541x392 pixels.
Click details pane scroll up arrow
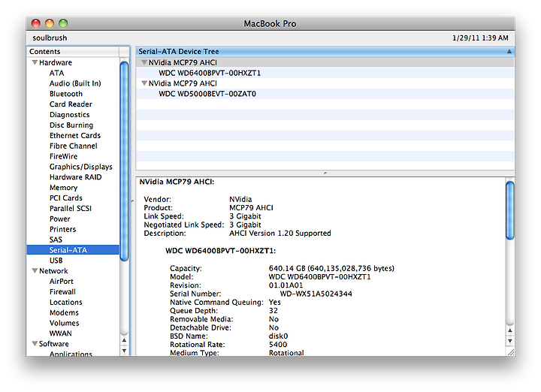pos(509,330)
